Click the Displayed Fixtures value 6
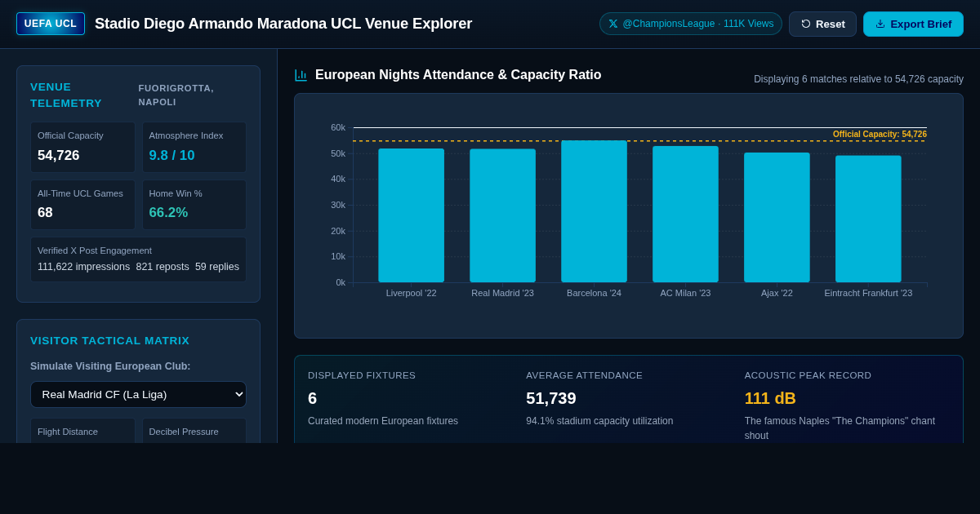Viewport: 980px width, 514px height. click(x=312, y=398)
